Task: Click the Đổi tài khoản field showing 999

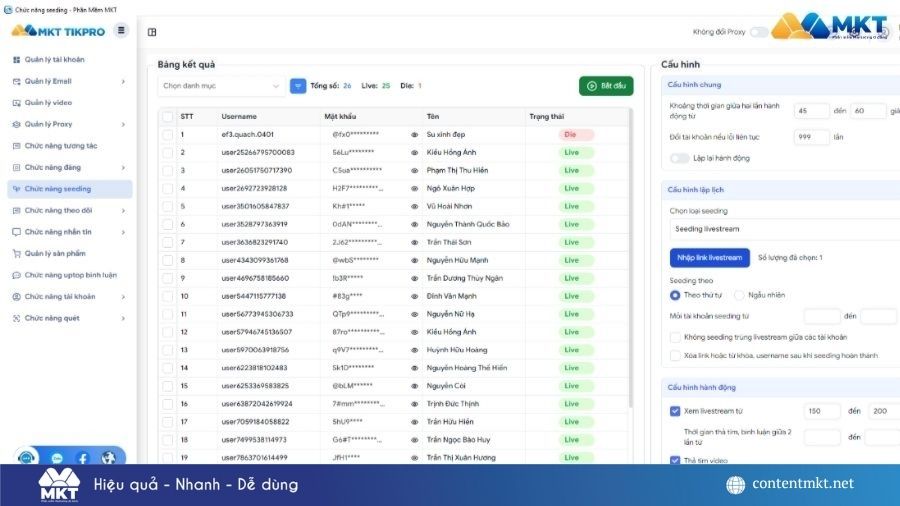Action: (x=812, y=137)
